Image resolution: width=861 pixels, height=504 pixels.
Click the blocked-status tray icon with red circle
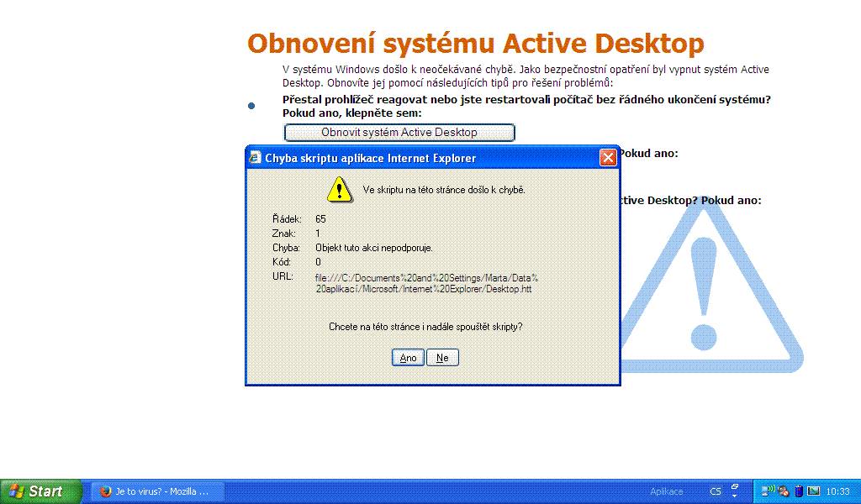pos(783,491)
